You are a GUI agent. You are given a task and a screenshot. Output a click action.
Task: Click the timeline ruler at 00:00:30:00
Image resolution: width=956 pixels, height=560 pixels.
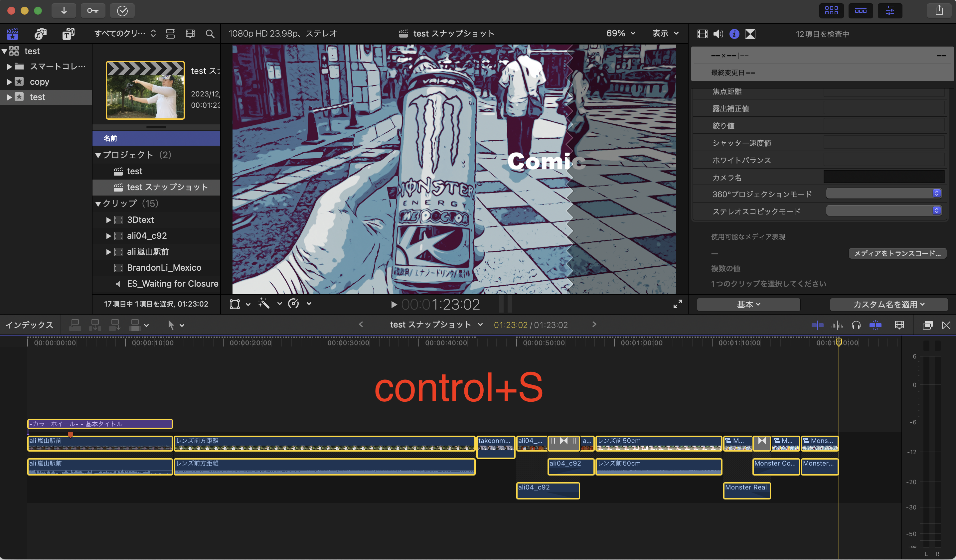pos(321,343)
